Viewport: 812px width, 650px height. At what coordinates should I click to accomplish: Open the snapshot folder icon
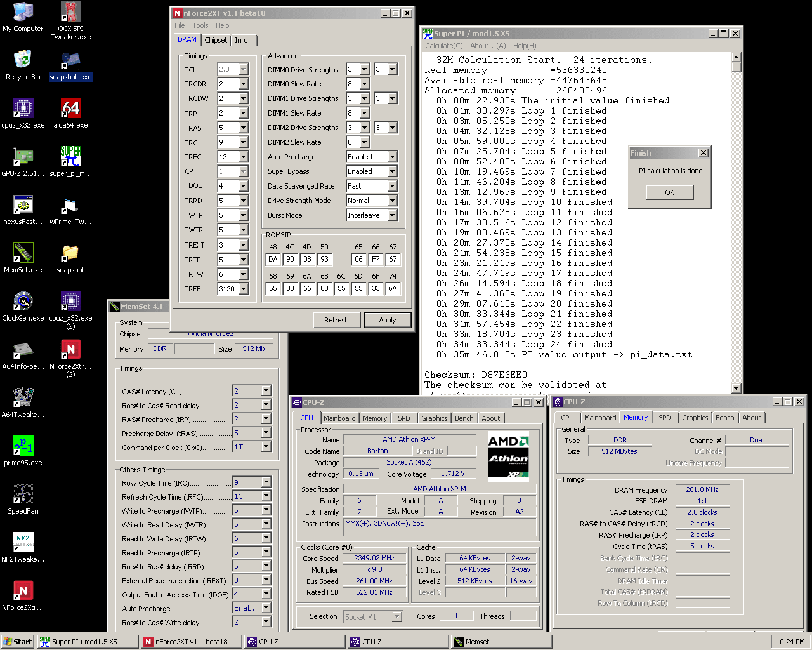(70, 253)
